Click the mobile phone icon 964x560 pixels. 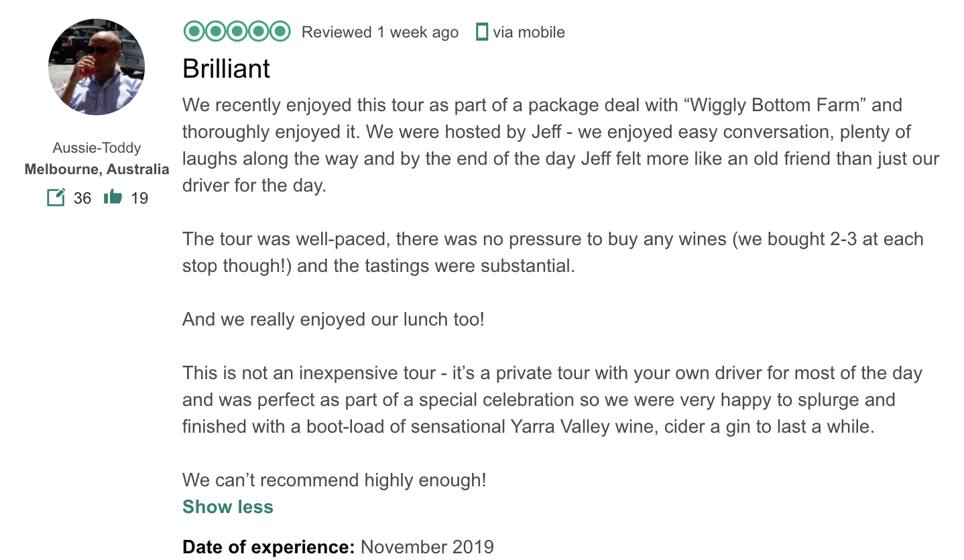coord(481,31)
